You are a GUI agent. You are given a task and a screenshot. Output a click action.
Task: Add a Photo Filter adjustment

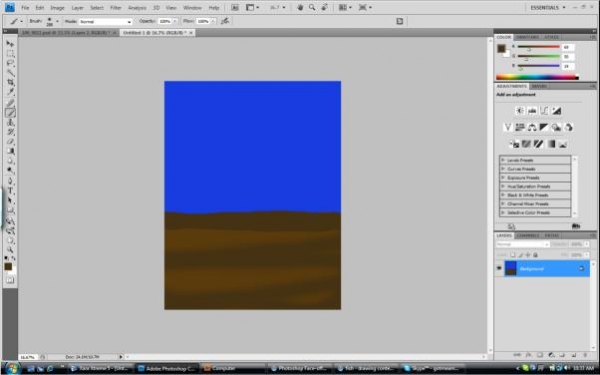pyautogui.click(x=556, y=127)
